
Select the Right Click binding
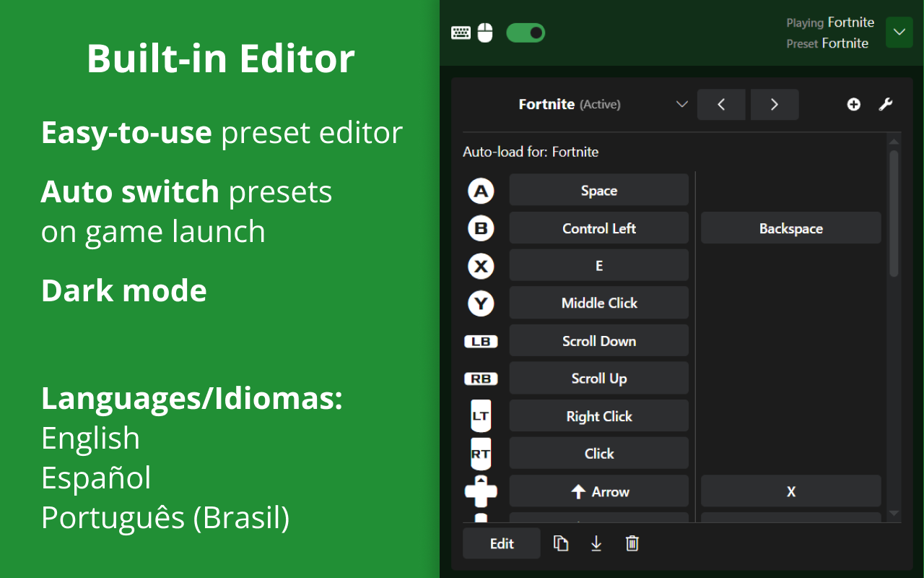point(599,416)
